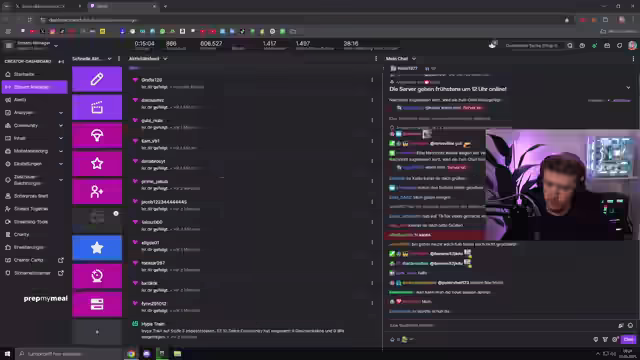Viewport: 640px width, 360px height.
Task: Open the help icon next to search
Action: (x=582, y=46)
